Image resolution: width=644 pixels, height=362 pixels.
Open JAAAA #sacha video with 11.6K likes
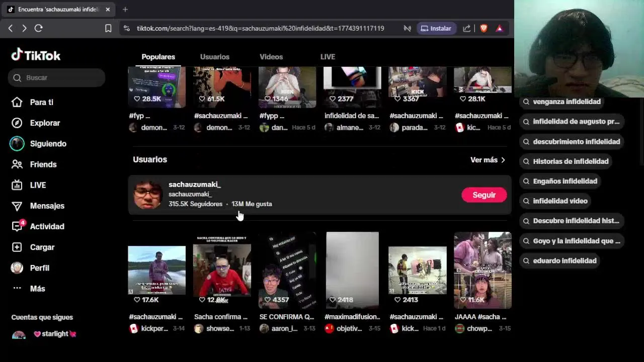482,270
